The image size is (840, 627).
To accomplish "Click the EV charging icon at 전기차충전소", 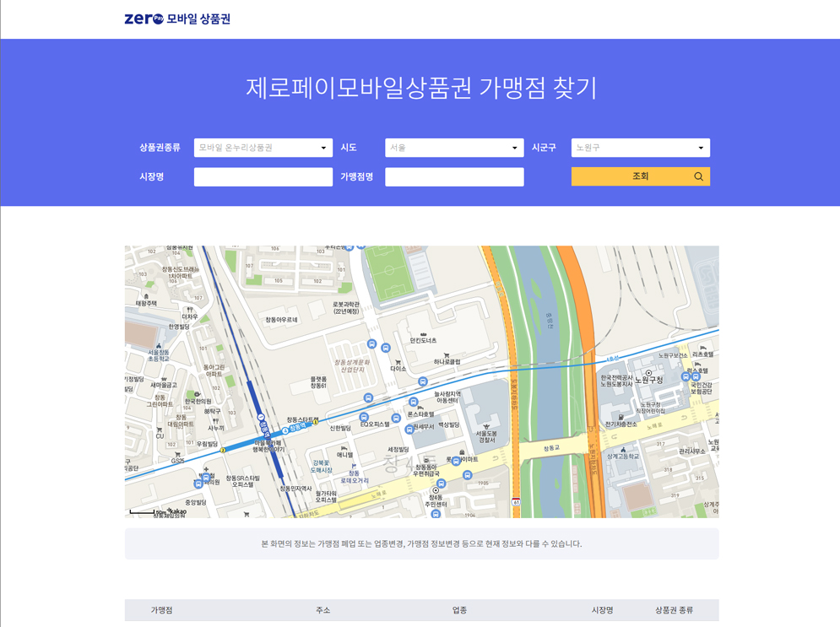I will (x=621, y=417).
